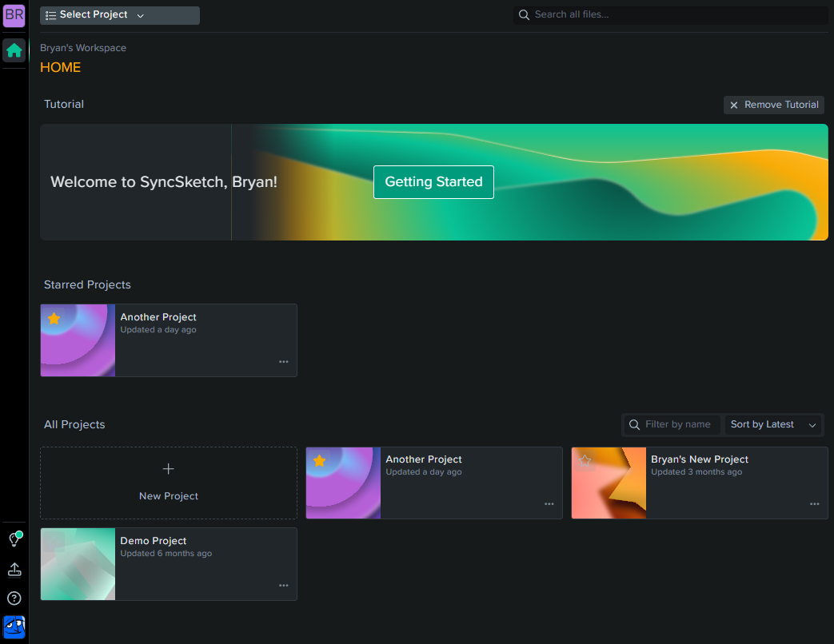Viewport: 834px width, 644px height.
Task: Click the Welcome to SyncSketch, Bryan! text
Action: pos(164,182)
